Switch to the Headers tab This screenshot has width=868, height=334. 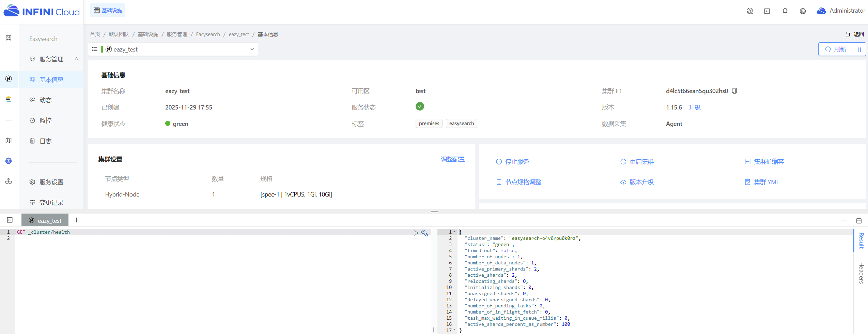[x=861, y=273]
